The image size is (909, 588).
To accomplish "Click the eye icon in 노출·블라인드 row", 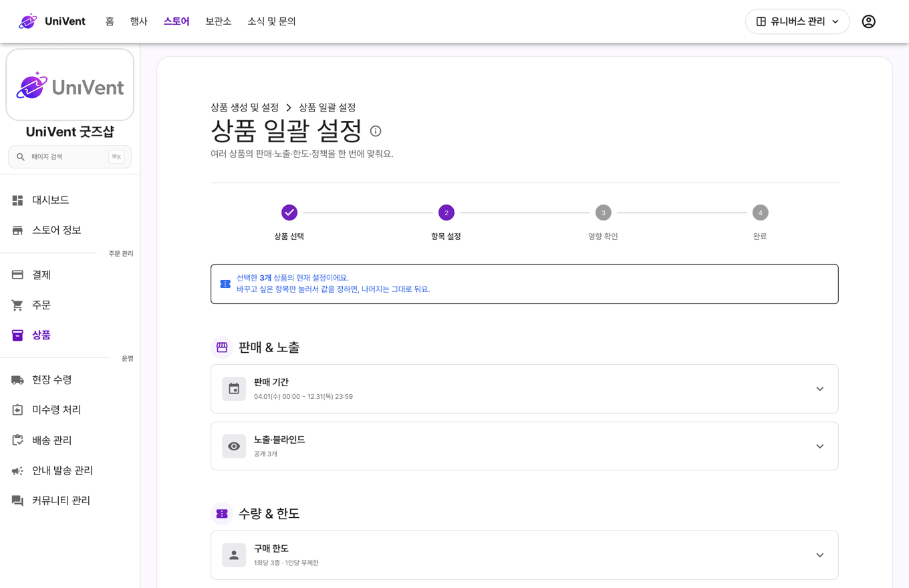I will click(x=234, y=446).
